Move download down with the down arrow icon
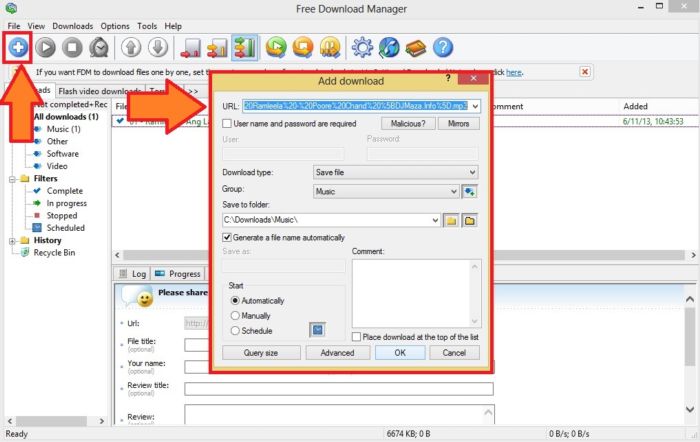The height and width of the screenshot is (442, 700). [x=158, y=47]
